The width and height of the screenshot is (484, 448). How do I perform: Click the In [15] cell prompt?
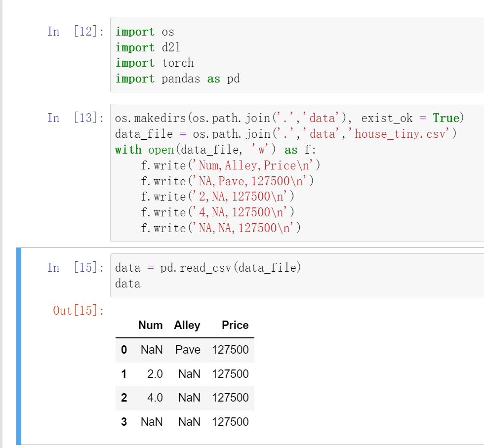pyautogui.click(x=76, y=267)
